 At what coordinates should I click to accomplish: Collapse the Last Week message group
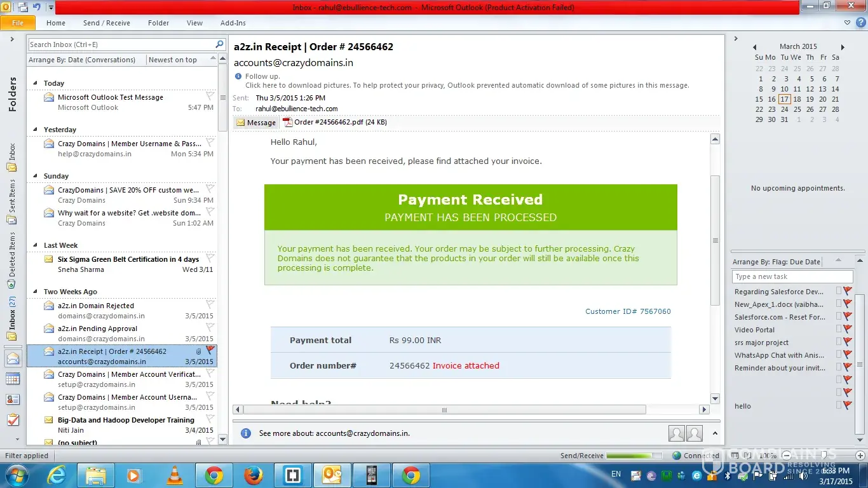tap(36, 246)
